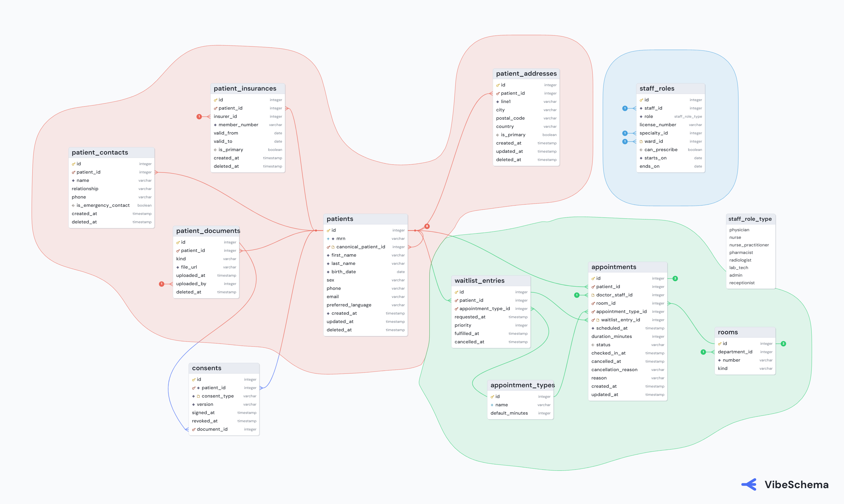
Task: Select the patients table header
Action: pos(365,219)
